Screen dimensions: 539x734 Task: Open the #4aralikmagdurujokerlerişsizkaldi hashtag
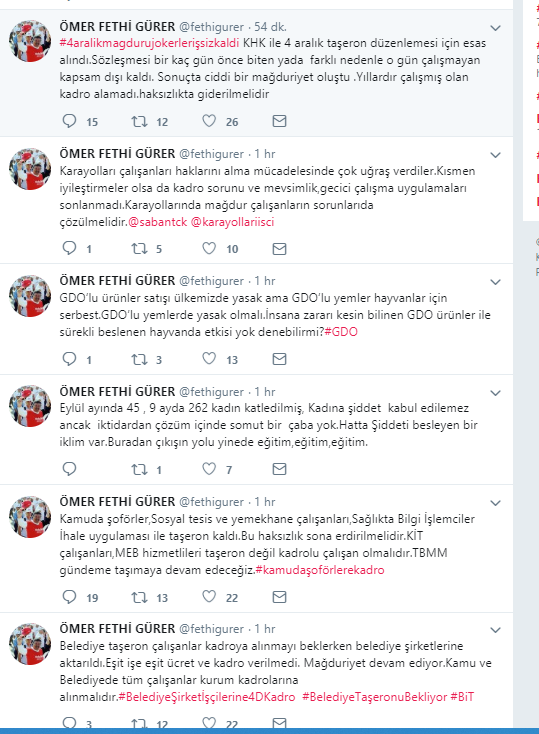pyautogui.click(x=149, y=43)
